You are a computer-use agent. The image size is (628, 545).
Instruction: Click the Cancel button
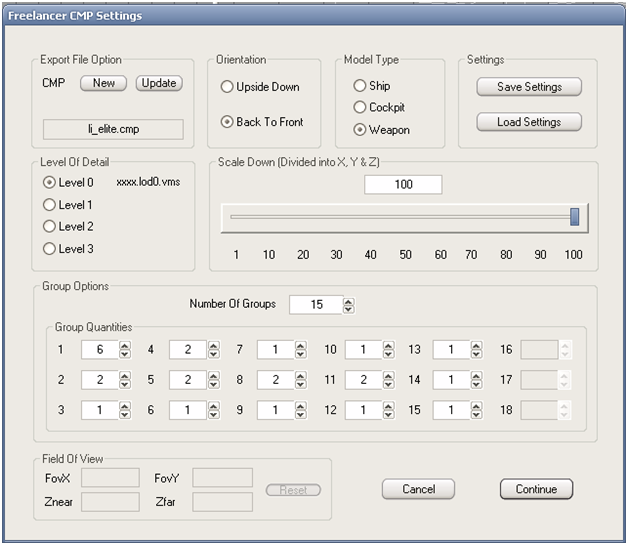click(419, 489)
